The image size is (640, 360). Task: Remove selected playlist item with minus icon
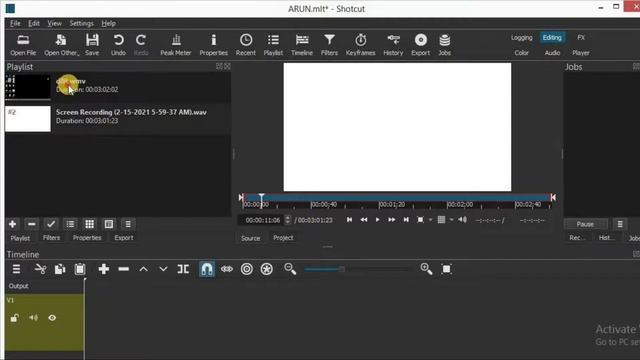(x=31, y=224)
